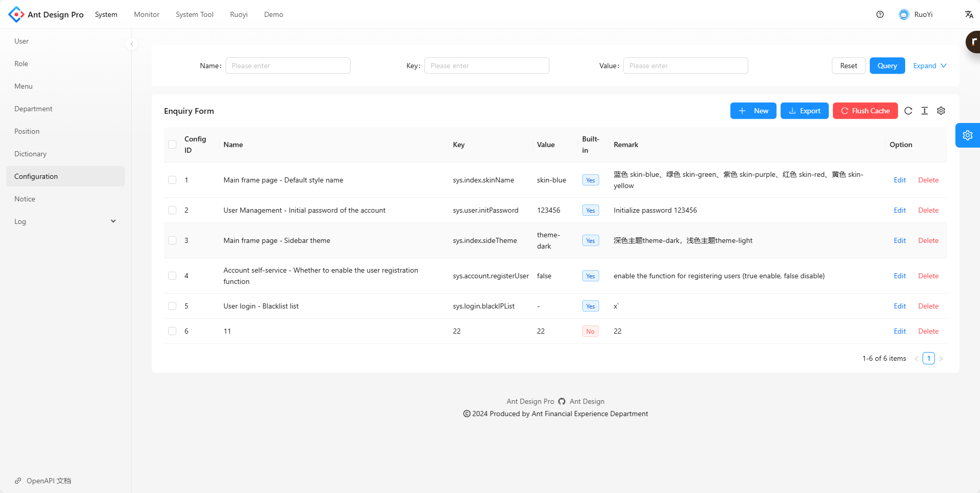The width and height of the screenshot is (980, 493).
Task: Toggle the select-all checkbox in header
Action: click(172, 145)
